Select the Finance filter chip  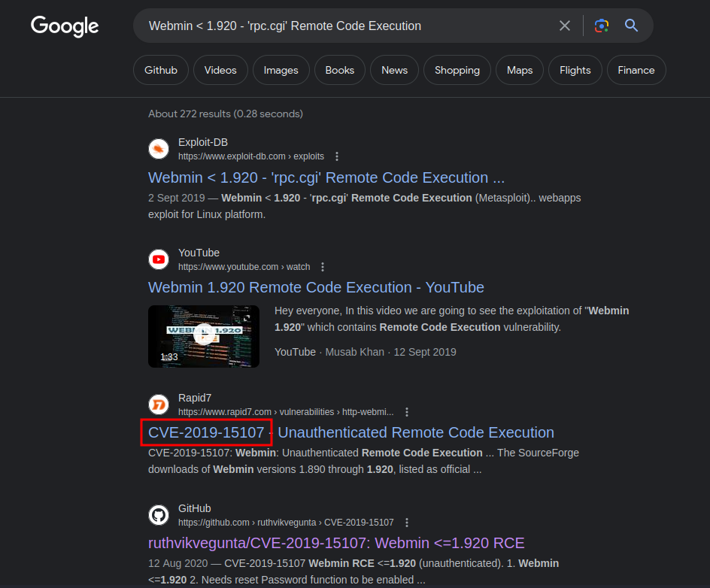(x=636, y=70)
